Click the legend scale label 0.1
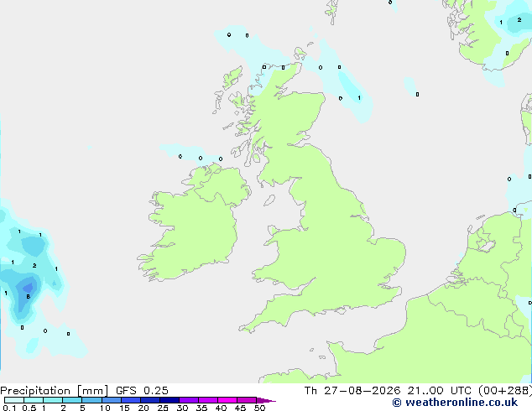The height and width of the screenshot is (411, 532). tap(9, 408)
